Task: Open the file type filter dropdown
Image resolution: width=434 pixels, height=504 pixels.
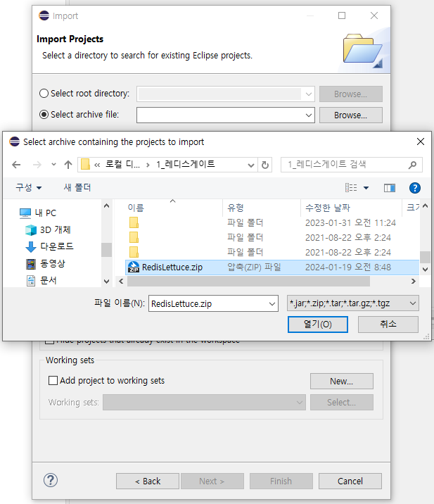Action: (x=353, y=303)
